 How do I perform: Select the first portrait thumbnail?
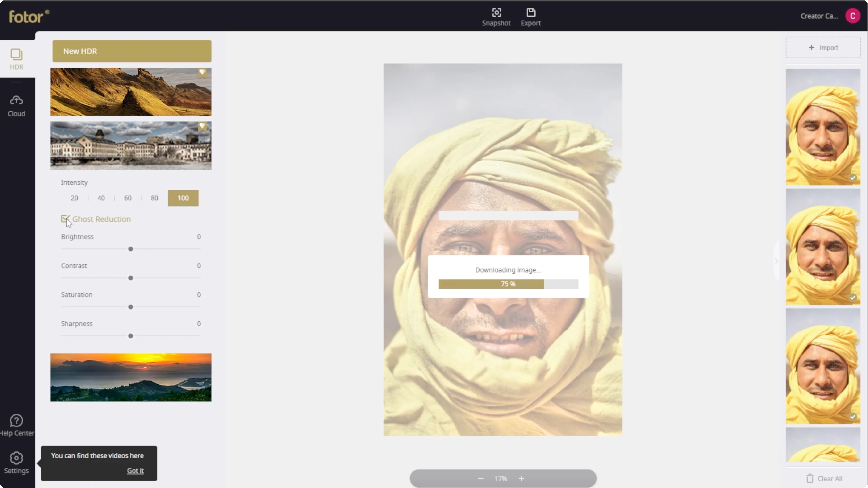coord(823,127)
